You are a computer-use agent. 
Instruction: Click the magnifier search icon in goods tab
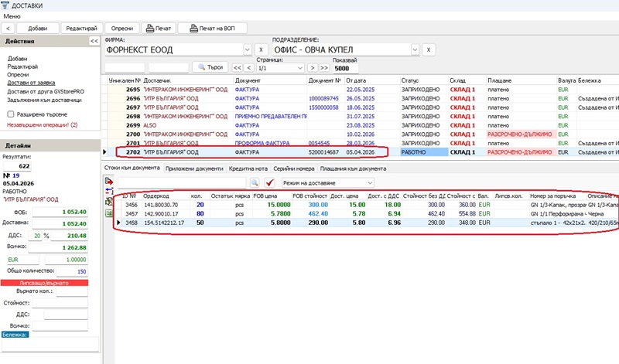tap(254, 182)
